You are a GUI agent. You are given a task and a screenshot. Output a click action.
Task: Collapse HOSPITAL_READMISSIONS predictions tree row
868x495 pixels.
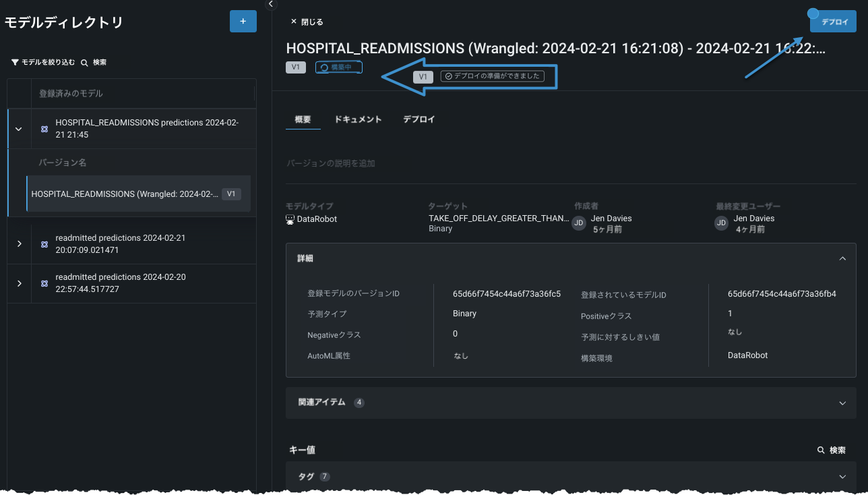click(19, 128)
